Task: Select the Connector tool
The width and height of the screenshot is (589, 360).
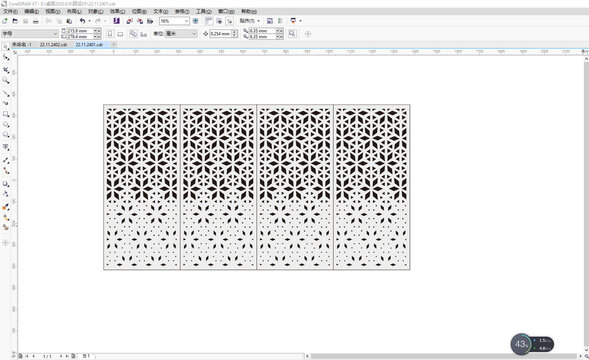Action: (6, 170)
